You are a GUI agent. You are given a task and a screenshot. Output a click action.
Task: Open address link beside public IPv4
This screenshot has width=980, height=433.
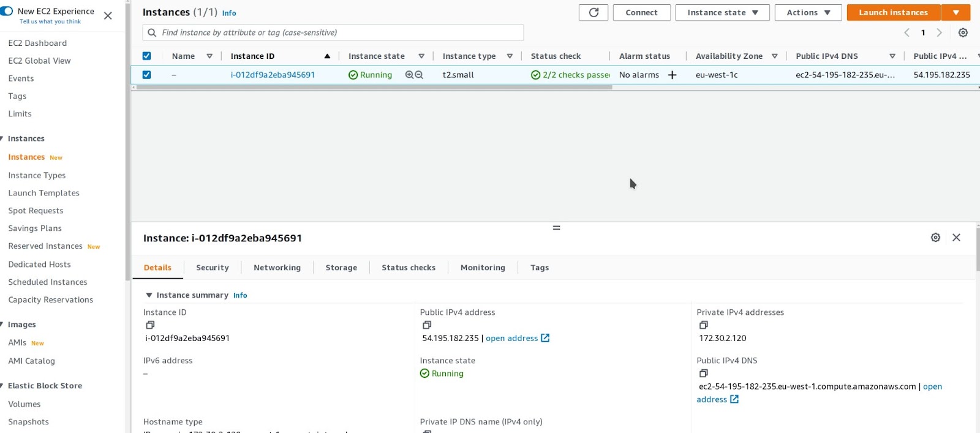[x=518, y=338]
